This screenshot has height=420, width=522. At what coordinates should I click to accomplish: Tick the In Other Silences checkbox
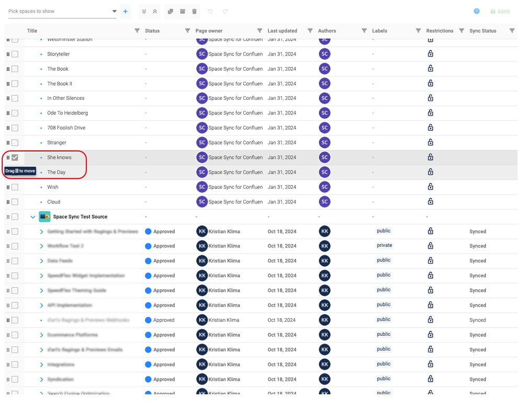pos(15,98)
